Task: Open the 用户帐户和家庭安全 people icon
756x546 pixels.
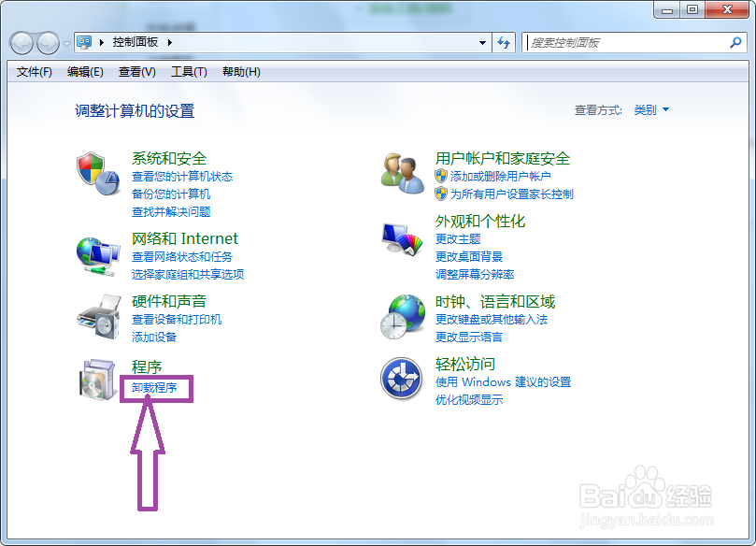Action: point(402,173)
